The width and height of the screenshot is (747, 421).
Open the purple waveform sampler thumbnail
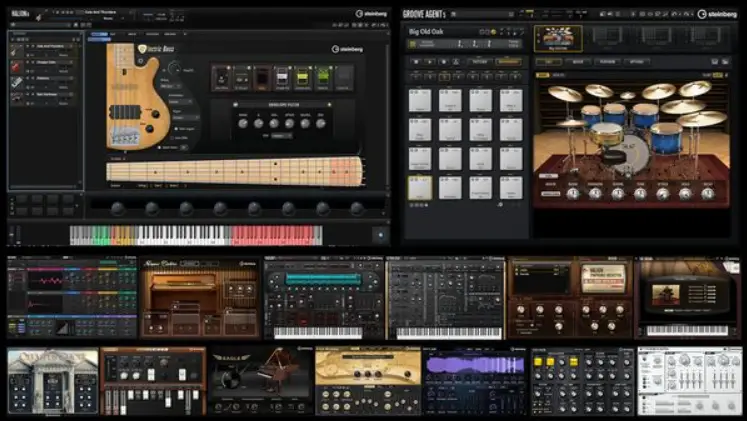coord(475,381)
